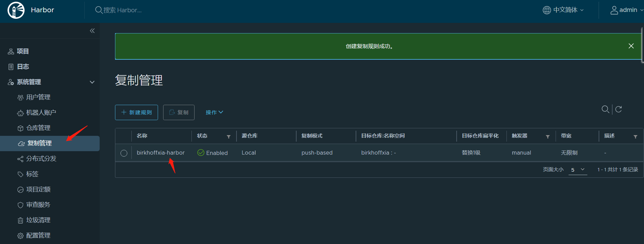This screenshot has width=644, height=244.
Task: Click the 审查服务 shield icon
Action: click(20, 205)
